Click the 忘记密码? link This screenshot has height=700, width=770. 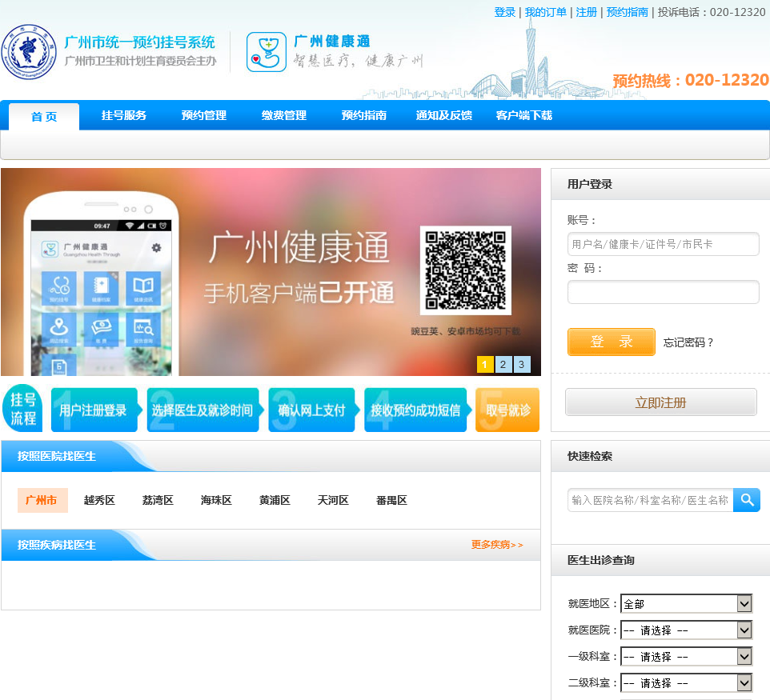[688, 342]
